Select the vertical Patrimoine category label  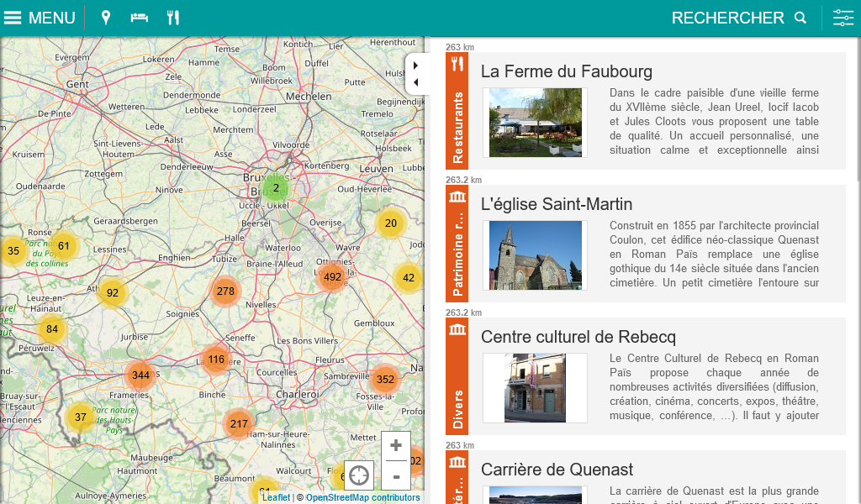click(x=457, y=255)
